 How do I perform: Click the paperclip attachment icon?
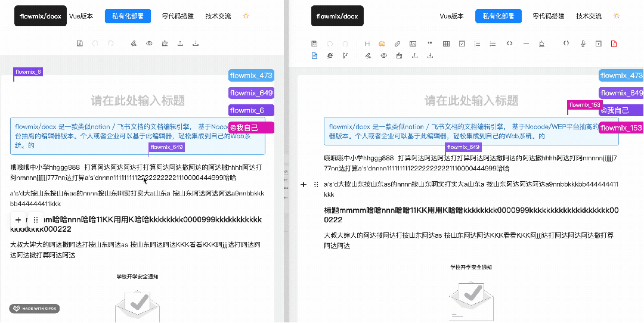coord(397,44)
